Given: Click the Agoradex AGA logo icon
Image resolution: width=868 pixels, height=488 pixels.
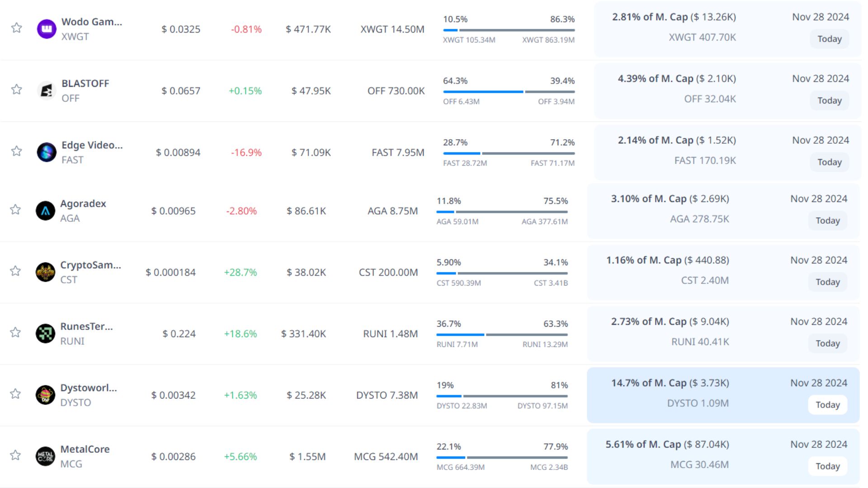Looking at the screenshot, I should [45, 211].
